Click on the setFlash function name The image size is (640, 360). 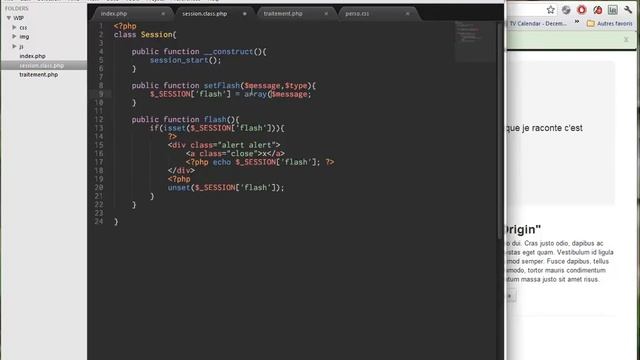[x=222, y=86]
